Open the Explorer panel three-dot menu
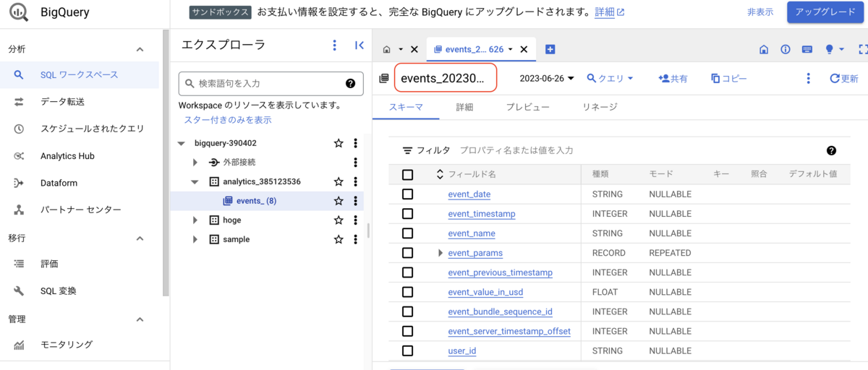Viewport: 868px width, 370px height. point(334,46)
